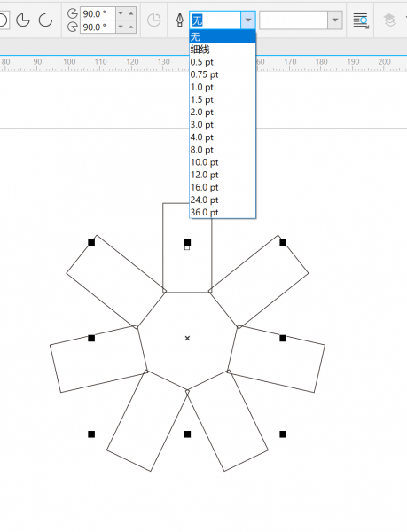Click ruler mark 200

(x=385, y=62)
